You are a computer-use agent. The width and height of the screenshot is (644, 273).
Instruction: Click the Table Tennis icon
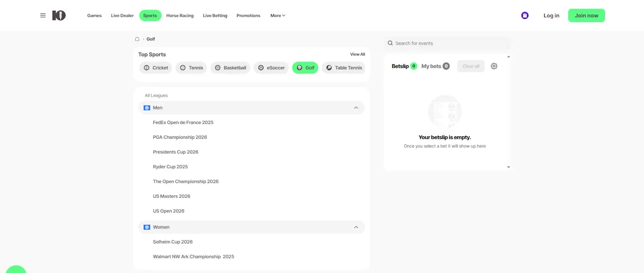(329, 68)
